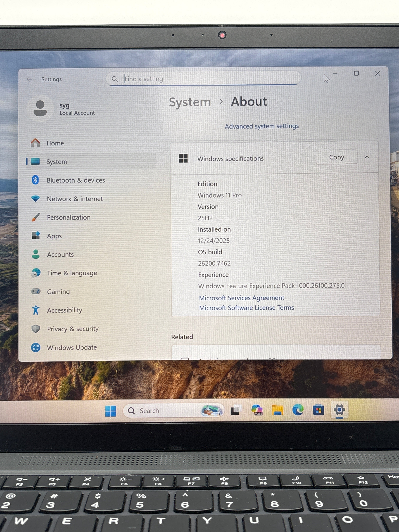399x532 pixels.
Task: Open Privacy & security settings
Action: tap(91, 329)
